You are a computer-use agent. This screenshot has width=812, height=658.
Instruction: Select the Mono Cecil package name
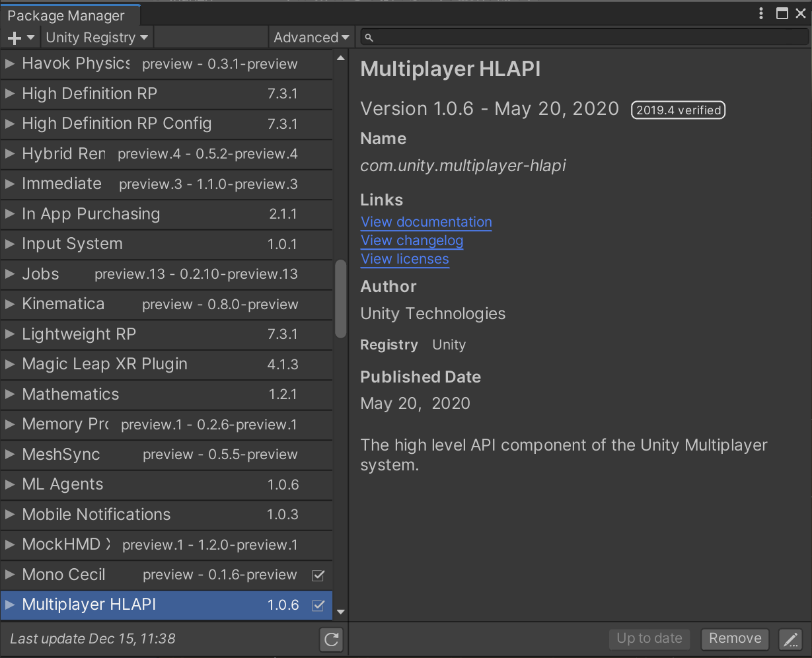pos(63,575)
